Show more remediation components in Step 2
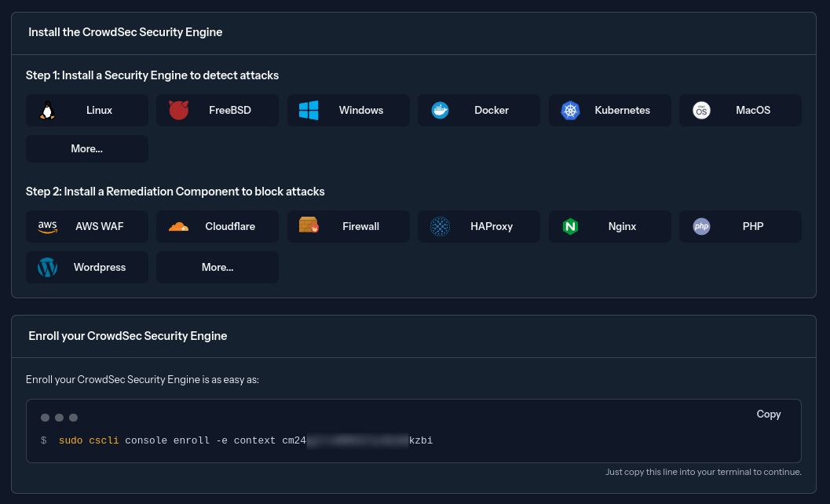Screen dimensions: 830x504 (x=218, y=268)
